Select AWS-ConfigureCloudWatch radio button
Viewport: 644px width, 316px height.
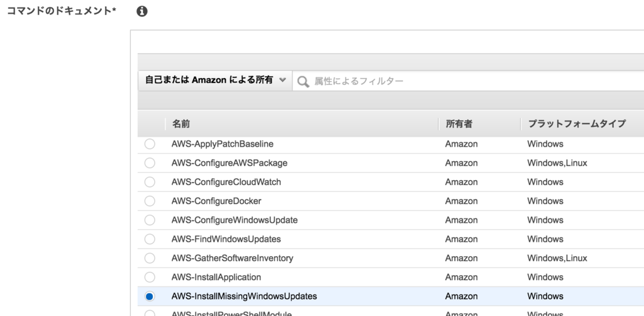(x=150, y=182)
